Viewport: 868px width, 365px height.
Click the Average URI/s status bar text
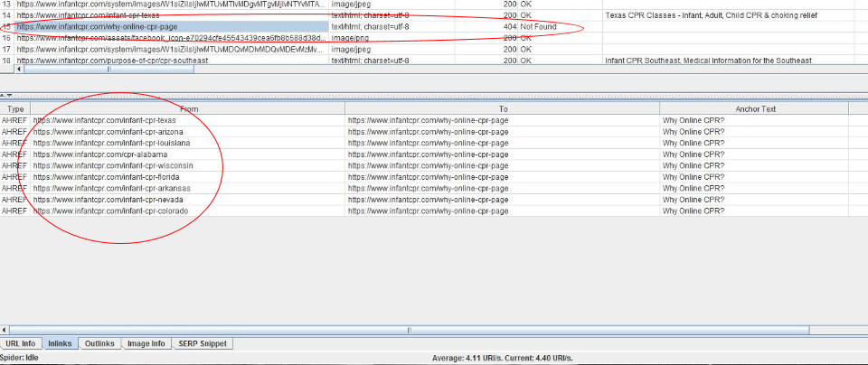(x=502, y=359)
